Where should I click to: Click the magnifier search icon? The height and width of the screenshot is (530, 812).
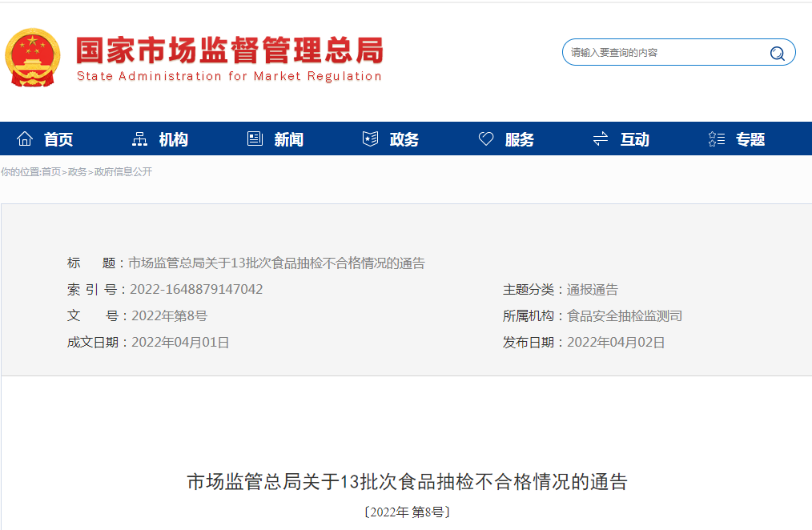coord(777,54)
